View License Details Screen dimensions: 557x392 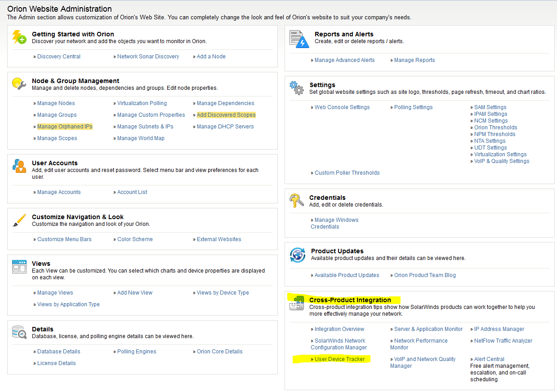pyautogui.click(x=57, y=363)
